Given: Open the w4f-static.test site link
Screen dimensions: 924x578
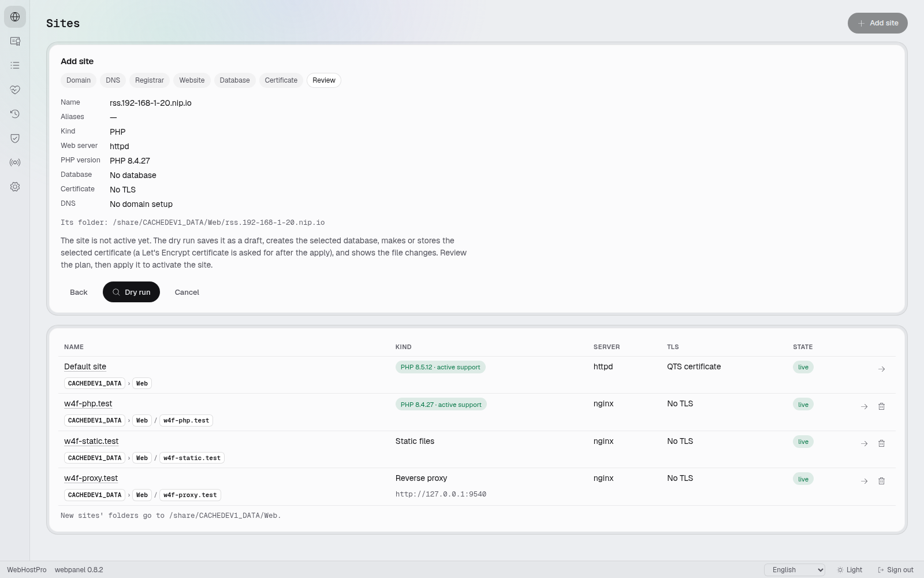Looking at the screenshot, I should tap(91, 441).
